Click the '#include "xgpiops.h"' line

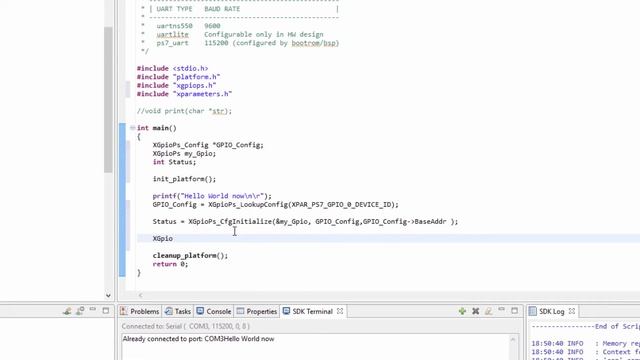tap(177, 85)
